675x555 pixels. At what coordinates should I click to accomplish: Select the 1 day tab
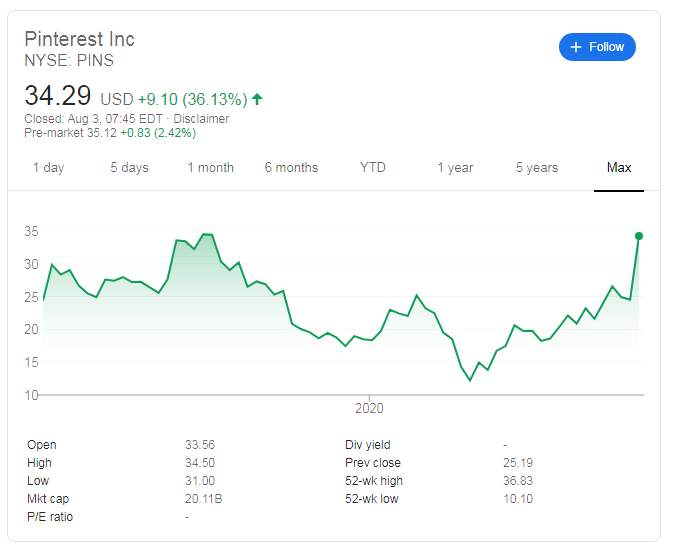click(x=49, y=167)
